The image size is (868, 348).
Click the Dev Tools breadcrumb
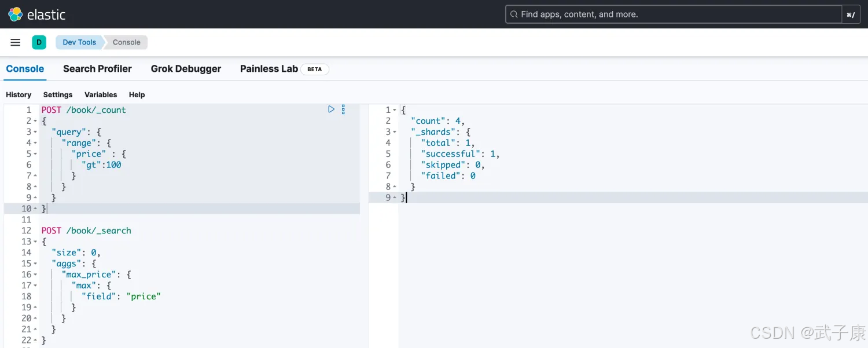(x=79, y=42)
